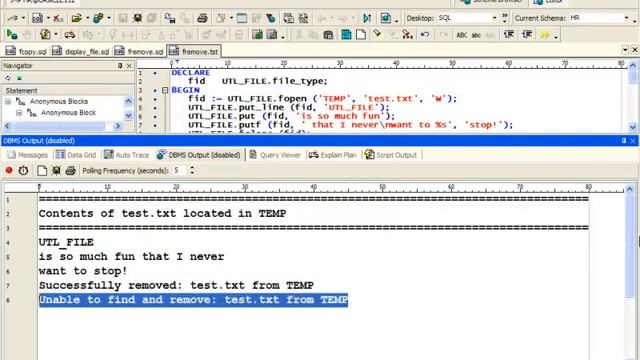Click Navigator tree scroll down arrow
This screenshot has height=360, width=640.
pyautogui.click(x=128, y=116)
